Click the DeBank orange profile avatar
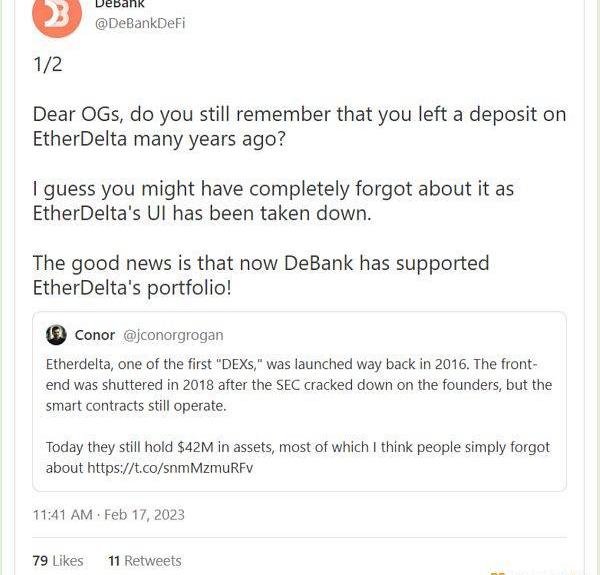 pos(58,13)
